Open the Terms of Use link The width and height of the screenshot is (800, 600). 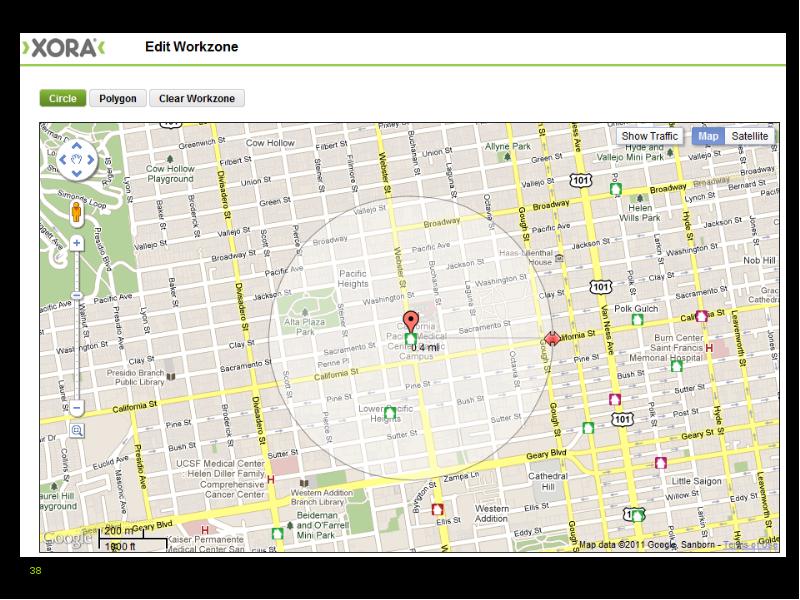(751, 545)
